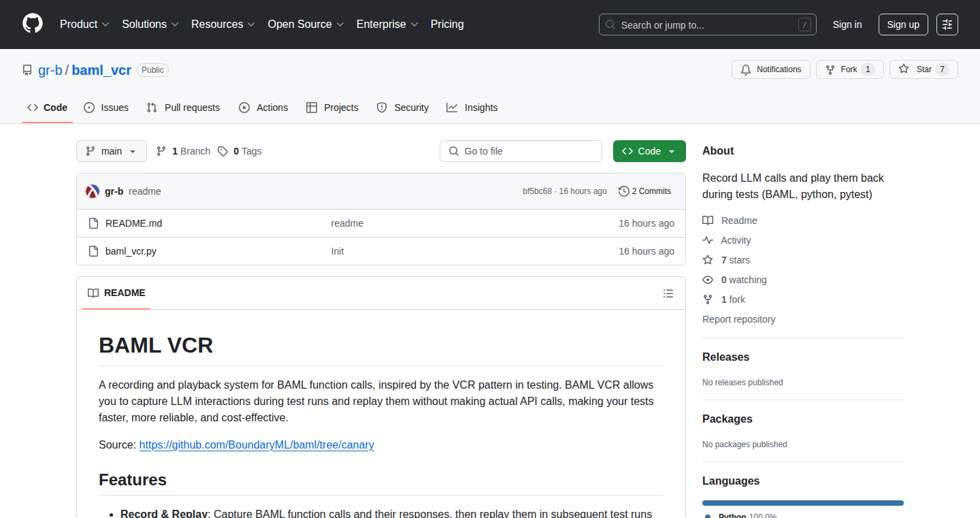The height and width of the screenshot is (518, 980).
Task: Open the Insights tab
Action: coord(472,108)
